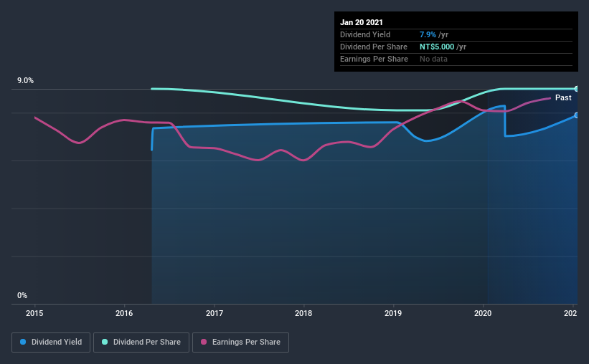This screenshot has height=364, width=589.
Task: Select the 2015 label on the x-axis
Action: pos(34,313)
